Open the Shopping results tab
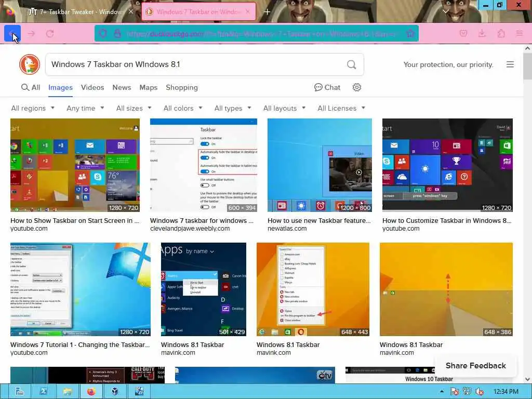 181,87
